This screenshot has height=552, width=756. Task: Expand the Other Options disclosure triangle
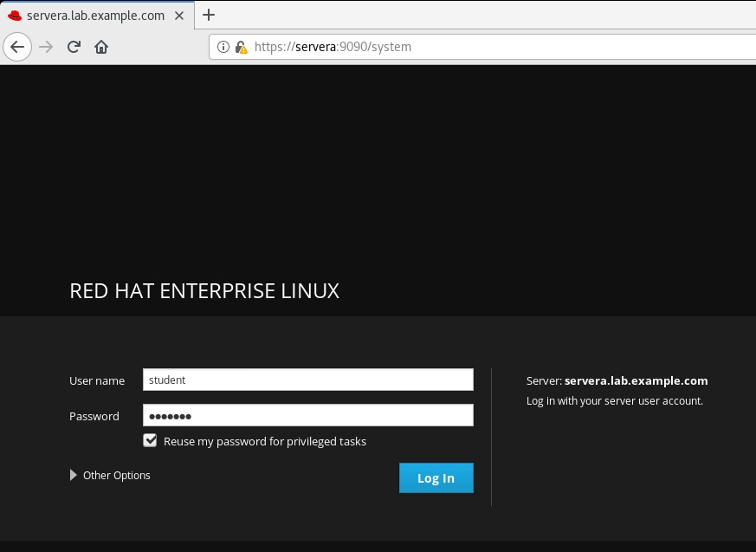point(74,475)
